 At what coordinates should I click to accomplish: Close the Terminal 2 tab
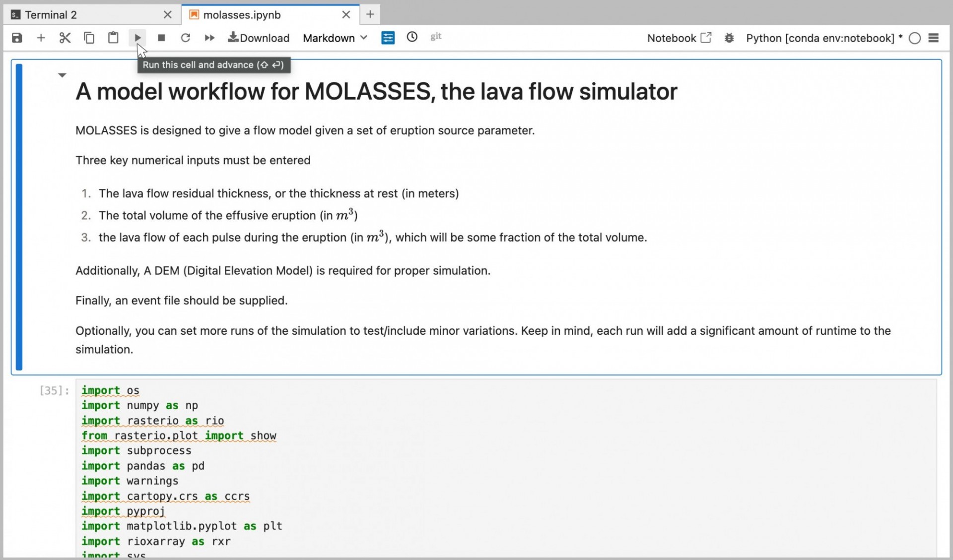coord(167,15)
